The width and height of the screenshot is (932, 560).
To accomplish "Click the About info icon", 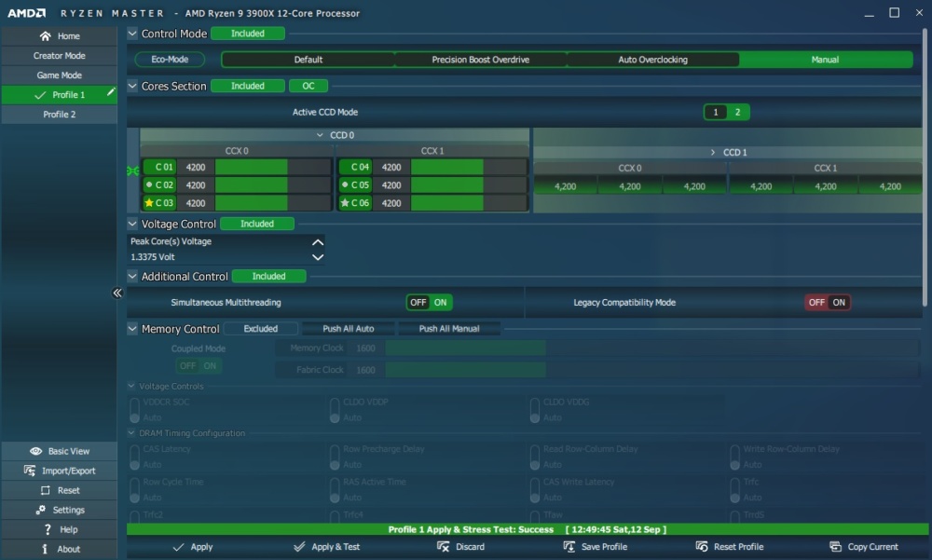I will pyautogui.click(x=45, y=549).
